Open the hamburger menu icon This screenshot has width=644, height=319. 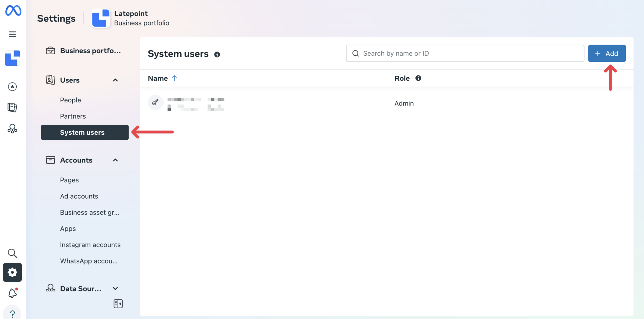pos(13,34)
